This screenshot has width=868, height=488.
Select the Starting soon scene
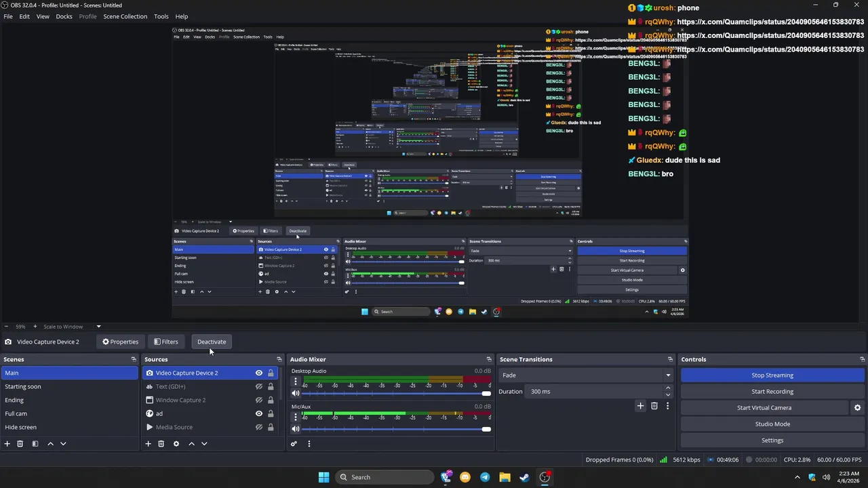(x=69, y=386)
